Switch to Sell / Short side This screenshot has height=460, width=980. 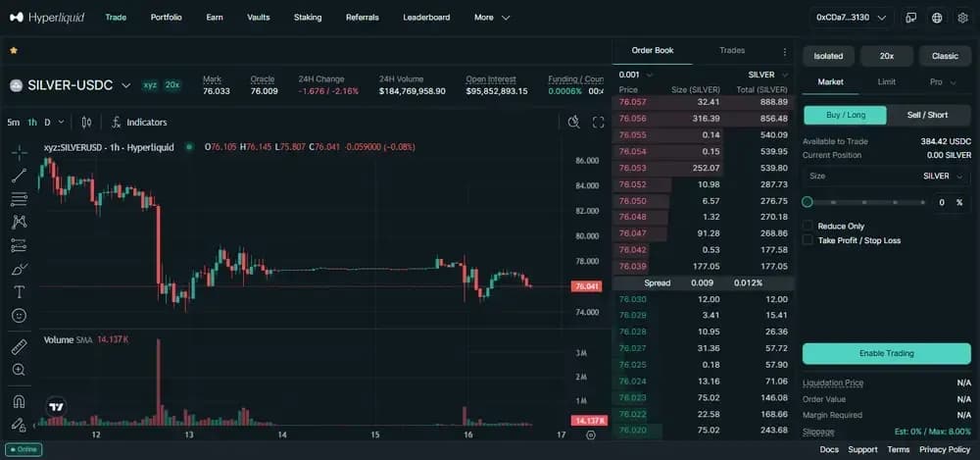coord(928,115)
